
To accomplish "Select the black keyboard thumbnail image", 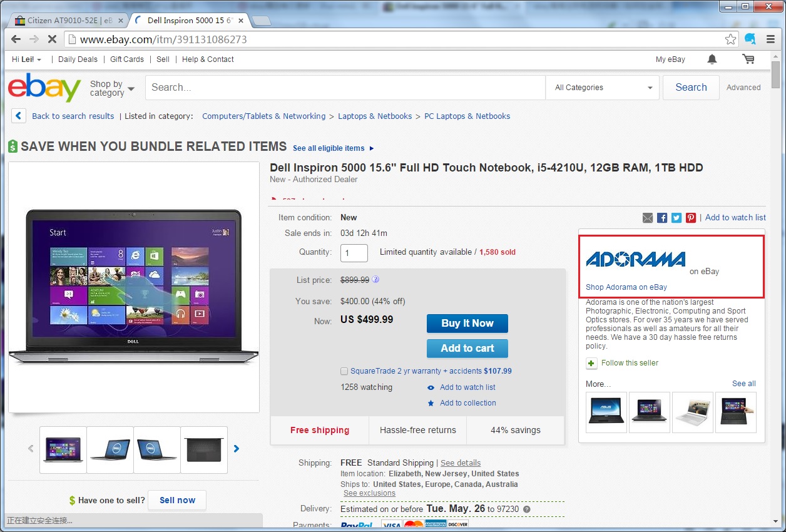I will tap(204, 449).
